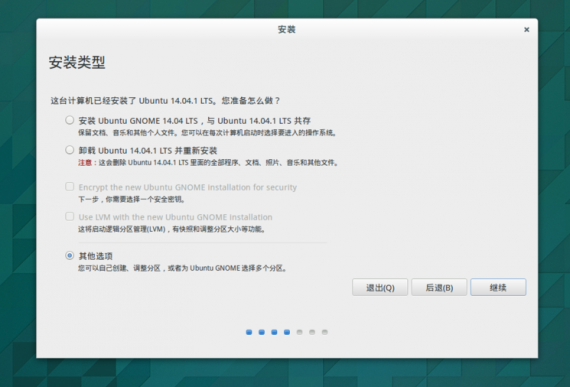Tick Encrypt the new Ubuntu GNOME installation checkbox
This screenshot has height=387, width=570.
pos(69,187)
